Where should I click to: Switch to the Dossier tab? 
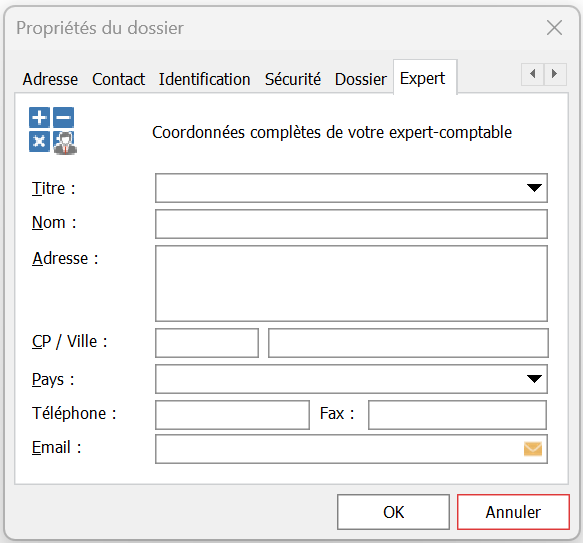click(x=361, y=79)
